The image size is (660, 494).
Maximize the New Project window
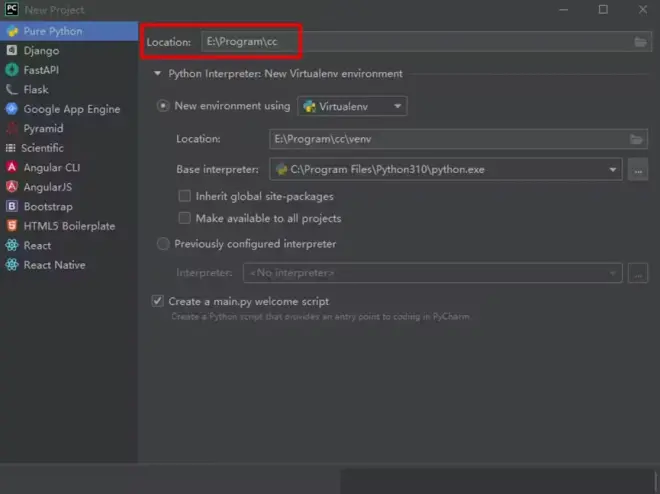[x=603, y=9]
